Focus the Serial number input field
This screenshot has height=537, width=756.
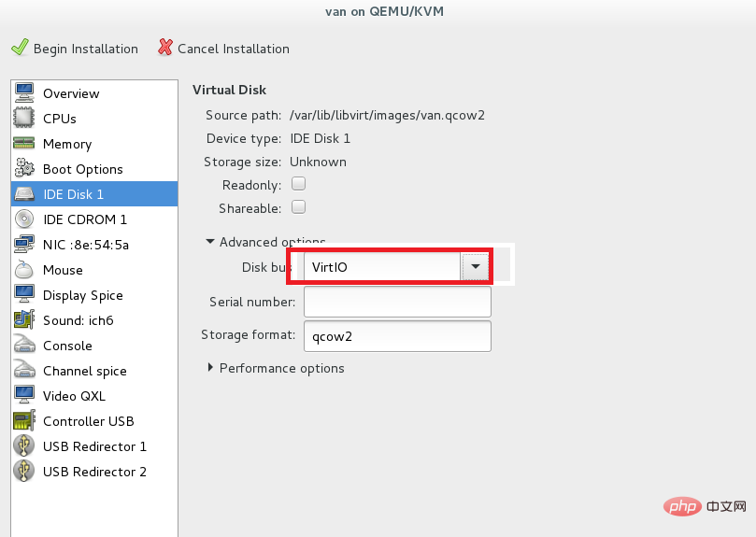click(x=397, y=302)
